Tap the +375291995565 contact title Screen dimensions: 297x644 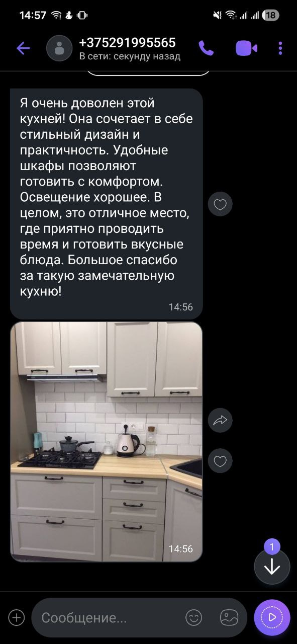click(x=127, y=42)
